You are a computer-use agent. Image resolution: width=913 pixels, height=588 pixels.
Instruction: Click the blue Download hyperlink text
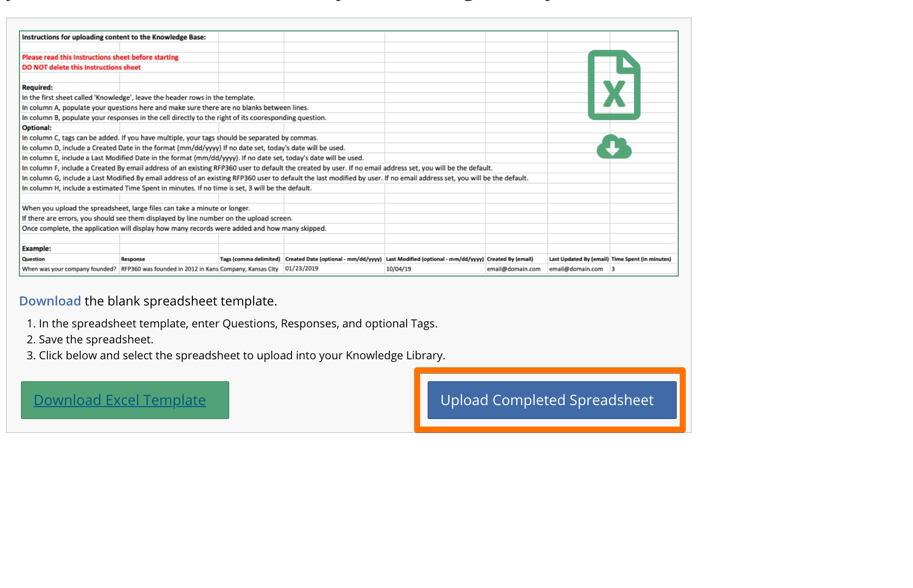pyautogui.click(x=50, y=301)
